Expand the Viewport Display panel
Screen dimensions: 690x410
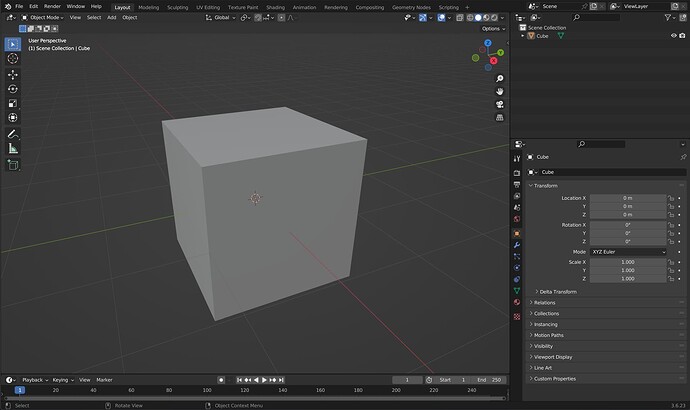point(552,357)
